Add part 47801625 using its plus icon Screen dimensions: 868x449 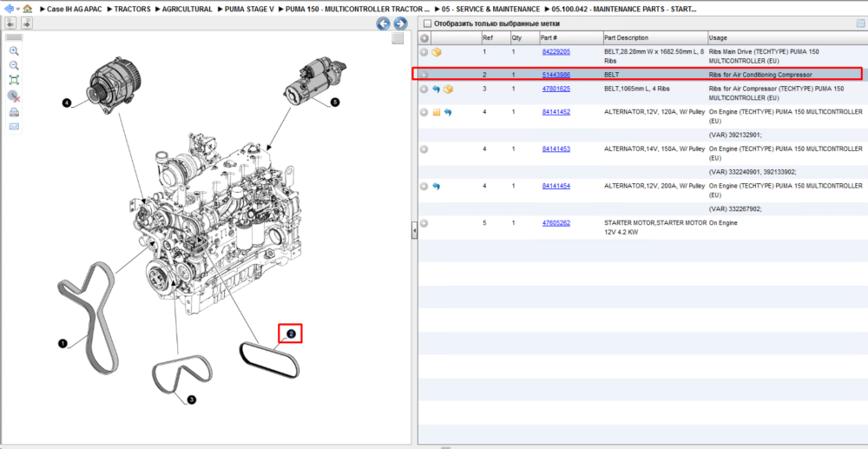coord(424,89)
